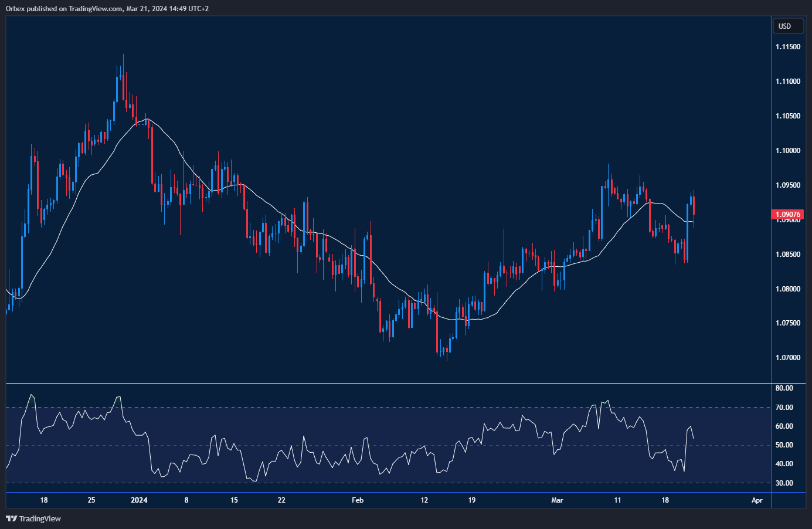Open the USD currency selector
The image size is (812, 529).
pos(787,26)
